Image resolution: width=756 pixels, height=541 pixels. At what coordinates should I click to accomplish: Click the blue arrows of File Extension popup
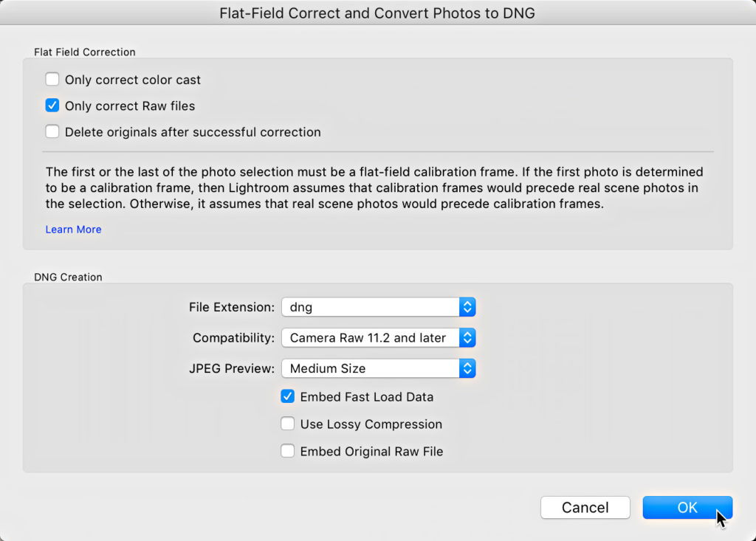coord(467,307)
